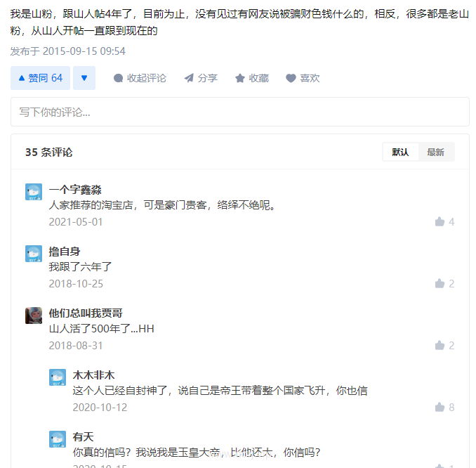Screen dimensions: 476x468
Task: Mark answer as liked via 喜欢 heart
Action: coord(303,78)
